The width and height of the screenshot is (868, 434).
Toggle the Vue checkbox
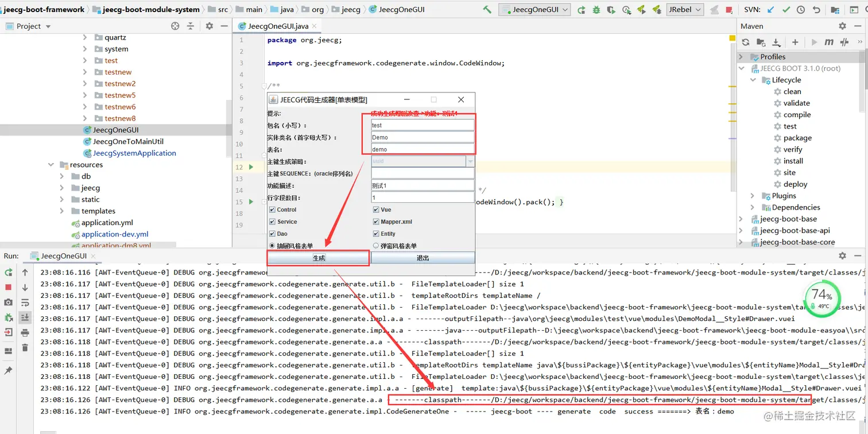coord(377,210)
